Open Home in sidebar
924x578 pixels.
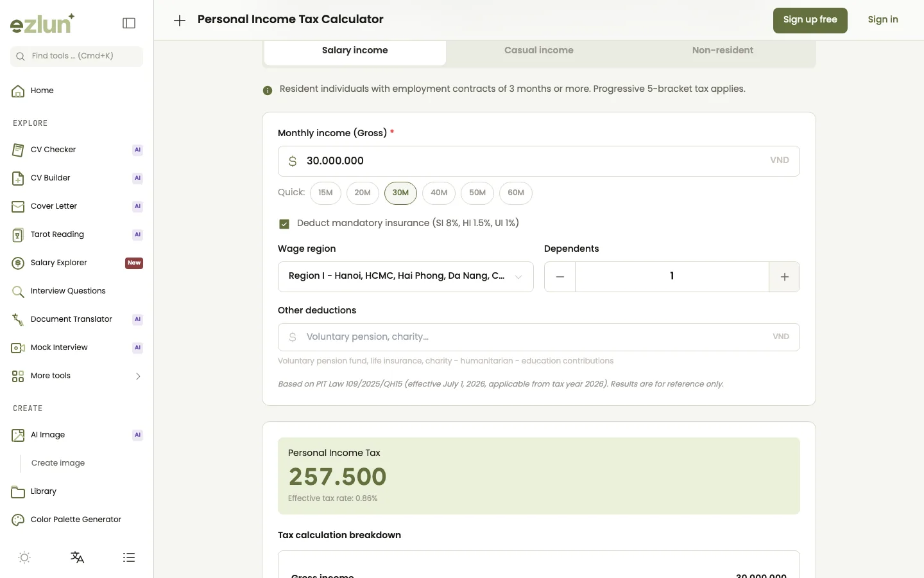click(x=76, y=91)
